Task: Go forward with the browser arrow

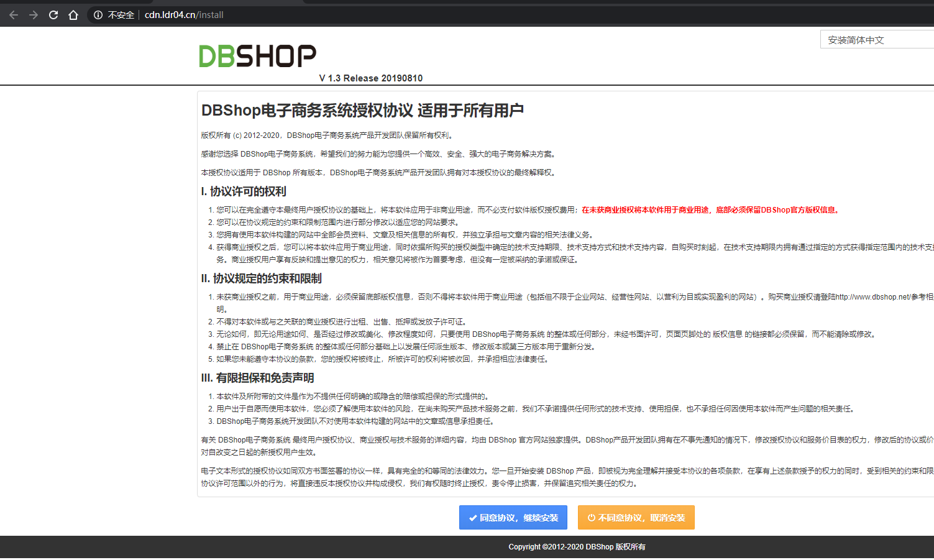Action: (x=34, y=15)
